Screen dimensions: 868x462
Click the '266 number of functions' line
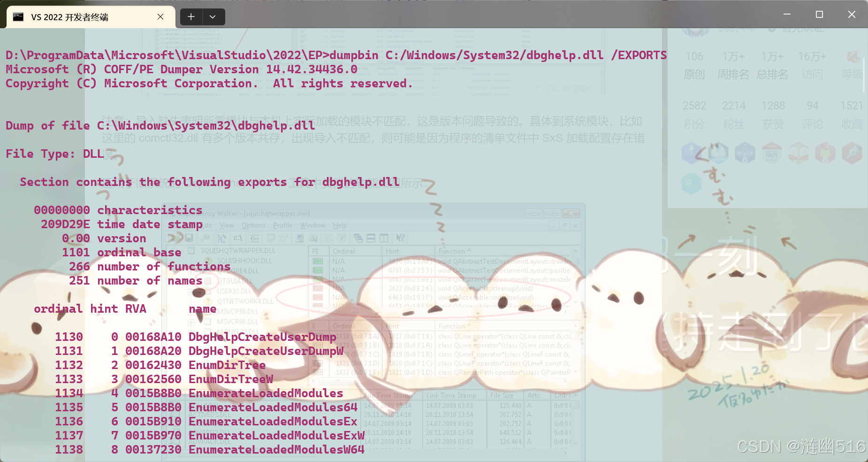150,267
